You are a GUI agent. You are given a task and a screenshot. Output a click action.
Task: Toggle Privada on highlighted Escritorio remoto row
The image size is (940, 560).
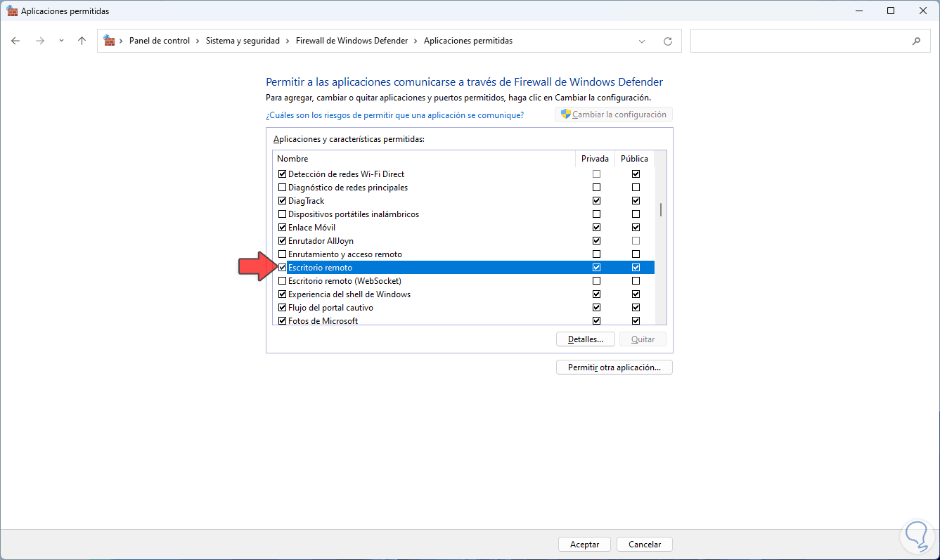tap(597, 268)
